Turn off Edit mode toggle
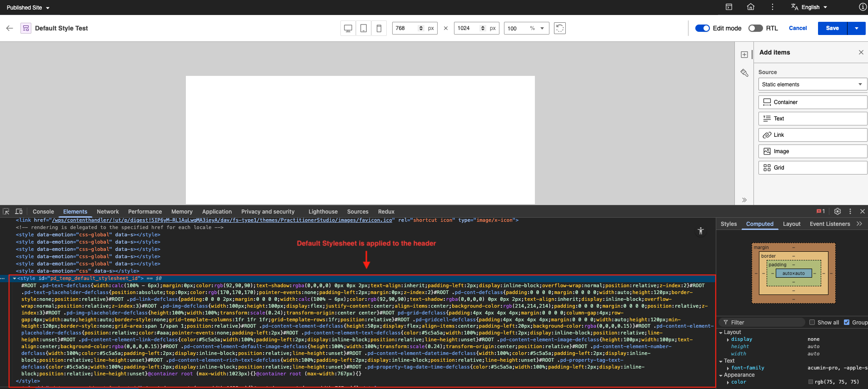This screenshot has height=389, width=868. (703, 28)
